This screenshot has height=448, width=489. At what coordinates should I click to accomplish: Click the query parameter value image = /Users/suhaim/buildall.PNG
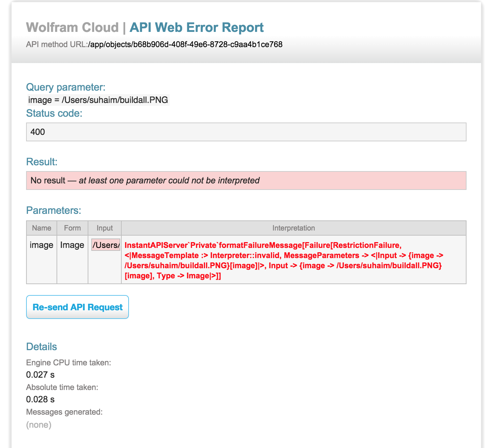98,100
